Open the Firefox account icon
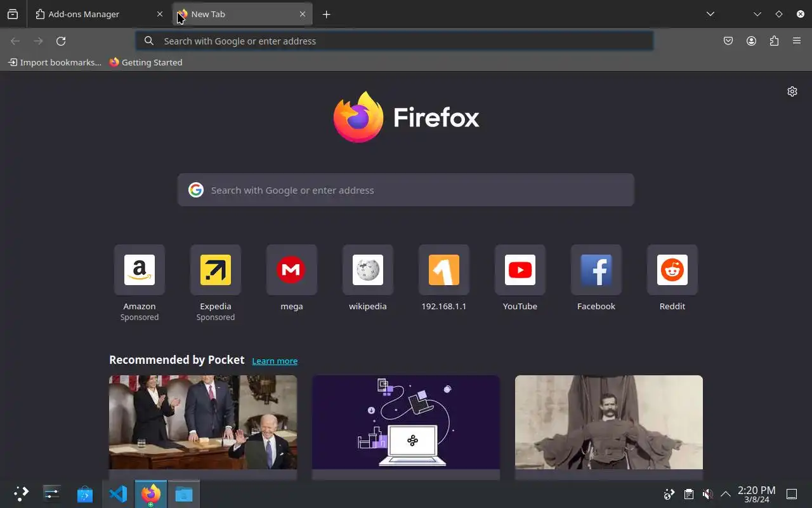 point(751,41)
